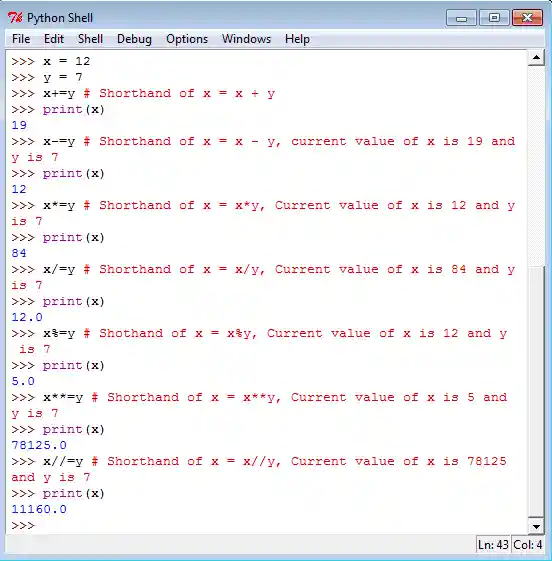Minimize the Python Shell window

[461, 18]
